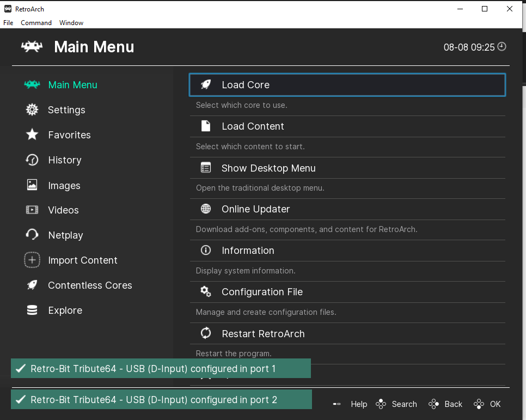
Task: Open the File menu
Action: coord(8,22)
